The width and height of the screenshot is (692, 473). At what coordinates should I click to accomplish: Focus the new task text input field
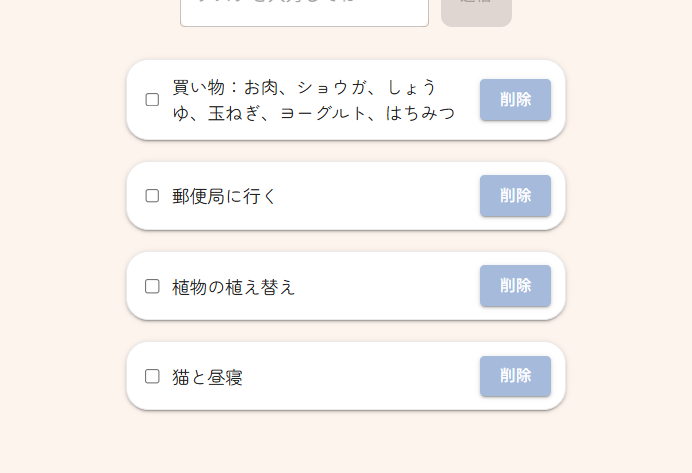coord(304,12)
